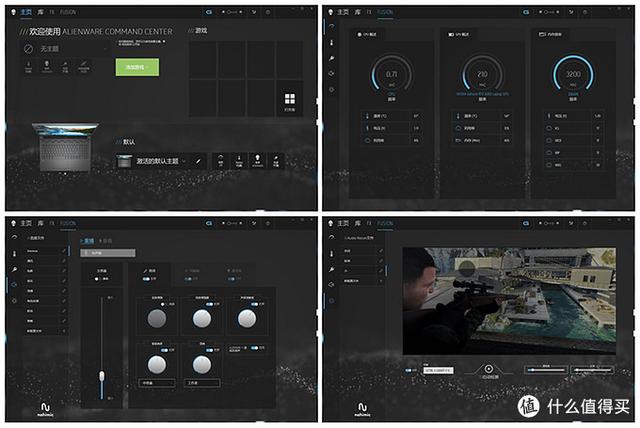This screenshot has width=640, height=428.
Task: Click gauge sidebar icon in Audio Recon window
Action: [331, 237]
